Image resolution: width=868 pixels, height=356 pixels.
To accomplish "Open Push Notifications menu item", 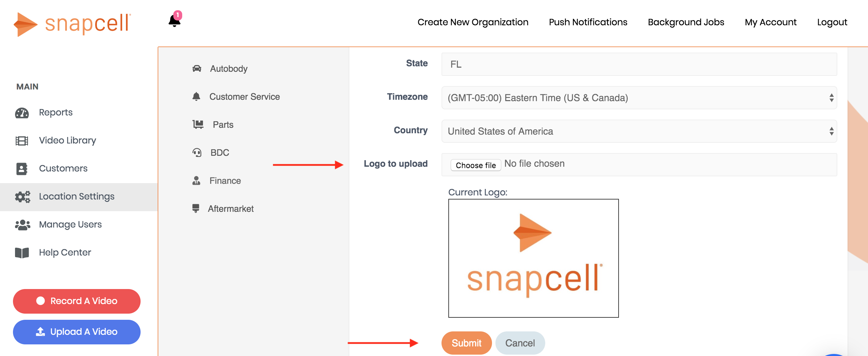I will click(588, 22).
